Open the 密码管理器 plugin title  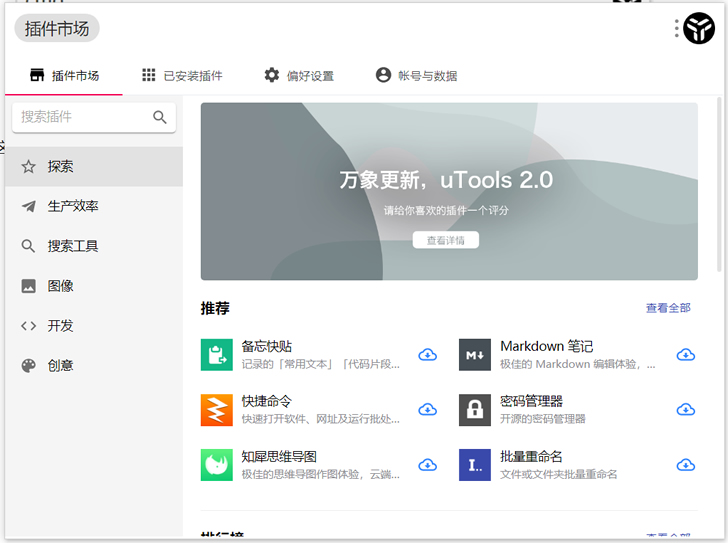coord(531,401)
